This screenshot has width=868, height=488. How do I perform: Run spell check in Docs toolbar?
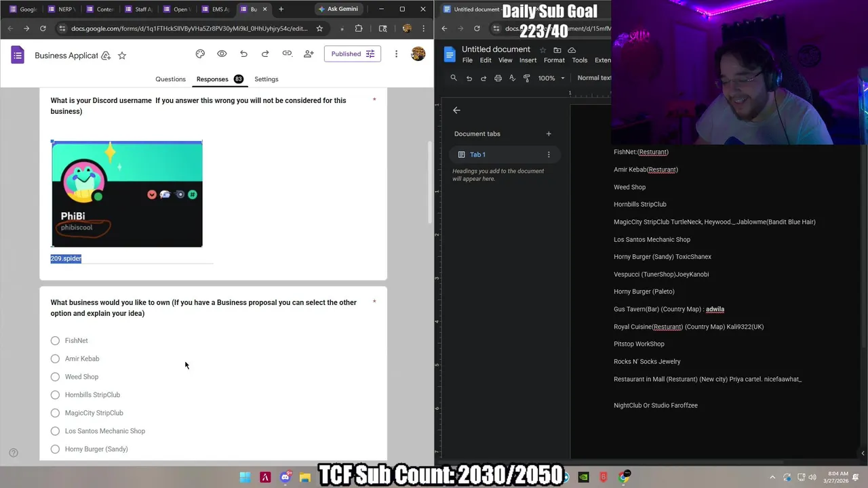pyautogui.click(x=512, y=78)
